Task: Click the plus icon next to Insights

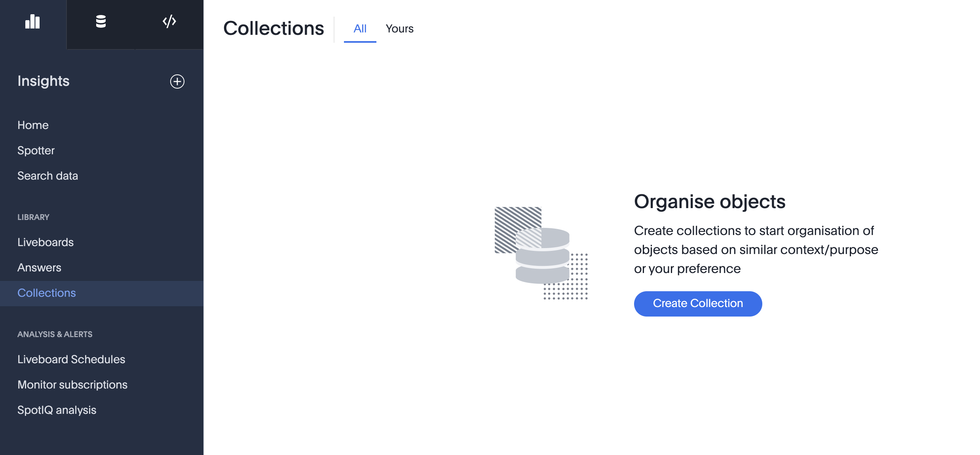Action: (x=177, y=82)
